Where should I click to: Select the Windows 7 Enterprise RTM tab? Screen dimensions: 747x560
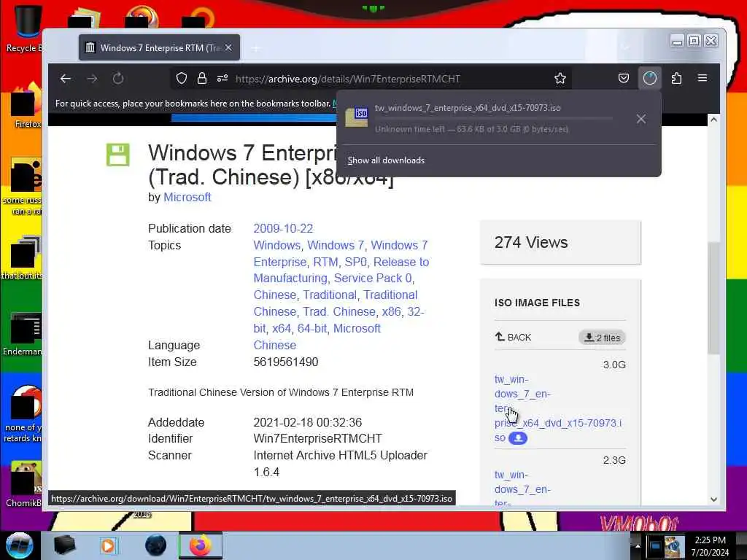tap(159, 47)
